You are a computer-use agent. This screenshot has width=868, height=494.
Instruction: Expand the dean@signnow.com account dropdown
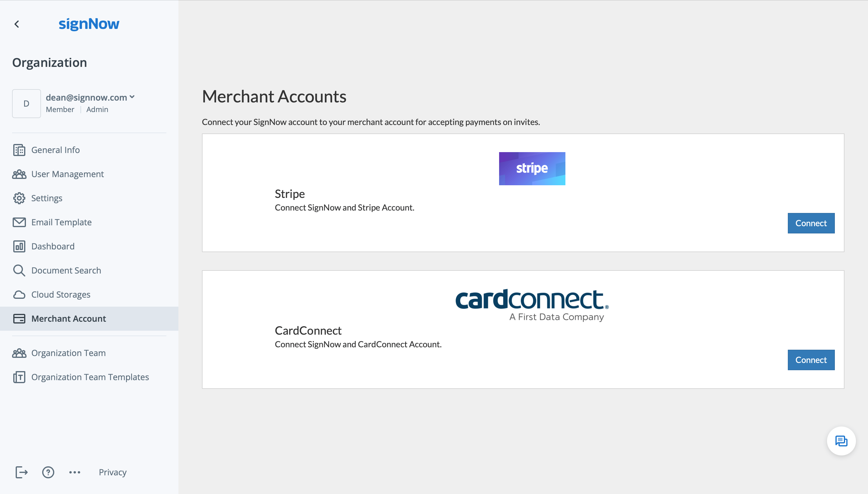tap(132, 96)
